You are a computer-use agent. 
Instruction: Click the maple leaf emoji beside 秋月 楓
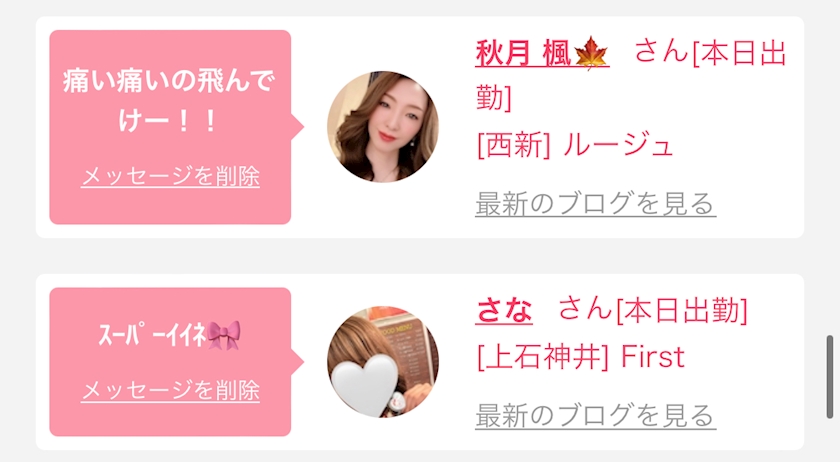(590, 54)
